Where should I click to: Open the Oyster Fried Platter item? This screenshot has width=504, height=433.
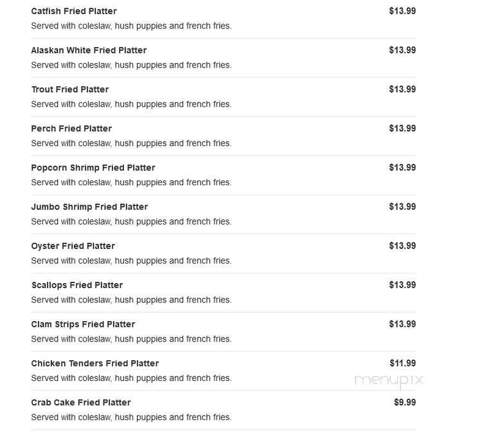pos(73,246)
